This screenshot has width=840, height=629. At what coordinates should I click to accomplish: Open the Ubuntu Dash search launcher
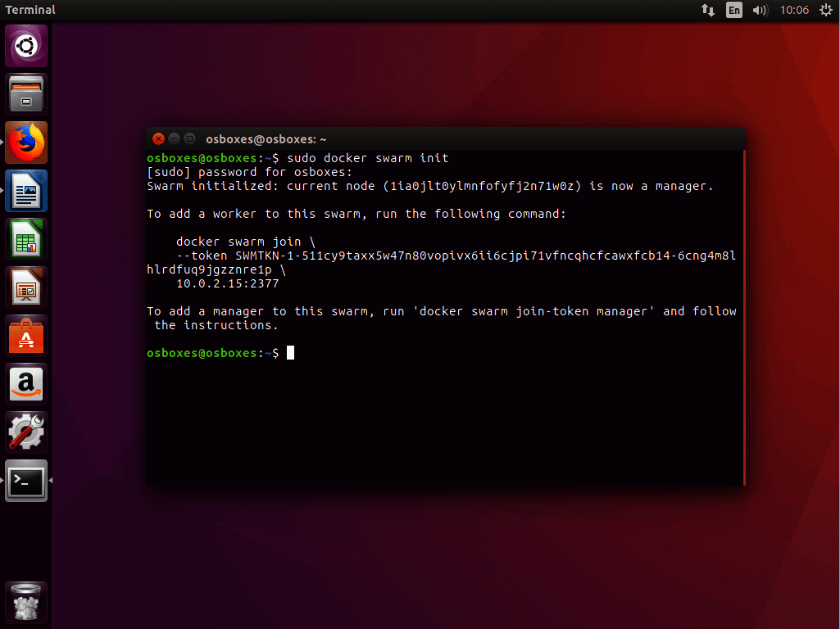[26, 46]
